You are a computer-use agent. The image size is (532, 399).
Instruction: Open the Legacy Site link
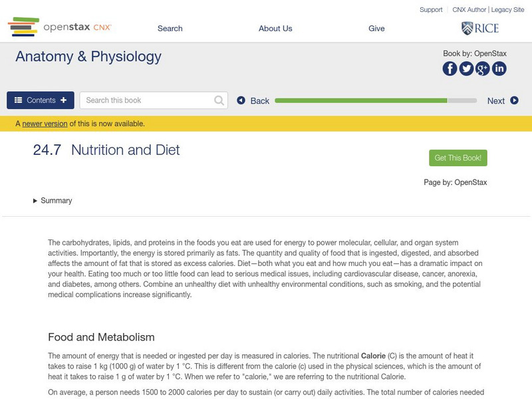click(507, 10)
